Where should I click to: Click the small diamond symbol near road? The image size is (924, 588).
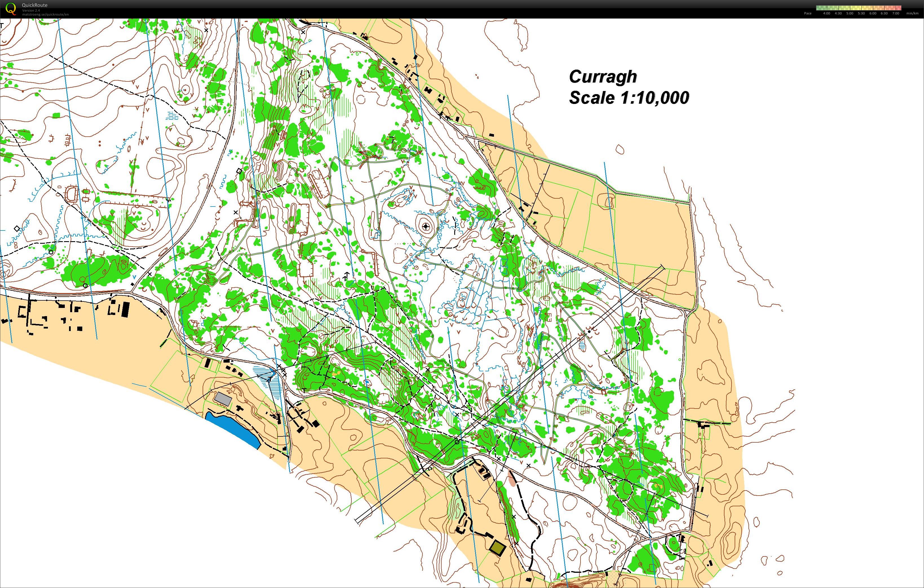tap(240, 171)
